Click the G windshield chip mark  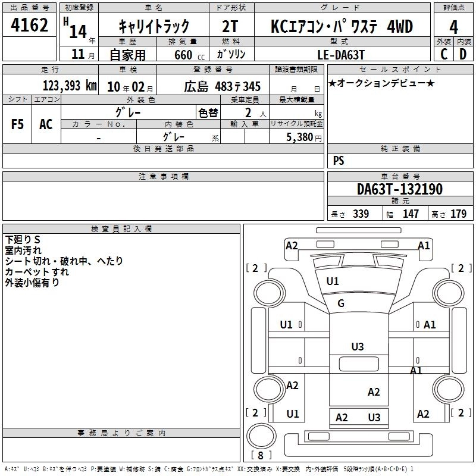[x=341, y=303]
